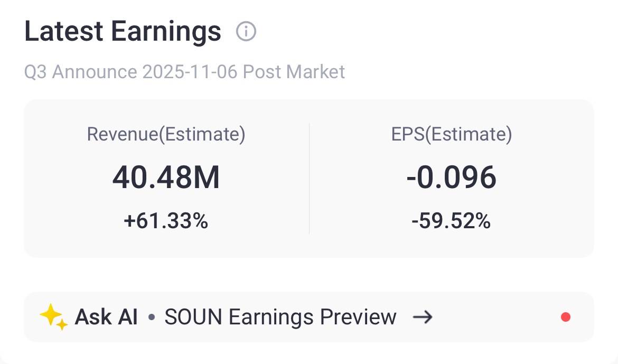Screen dimensions: 618x364
Task: Select the EPS(Estimate) label
Action: 451,134
